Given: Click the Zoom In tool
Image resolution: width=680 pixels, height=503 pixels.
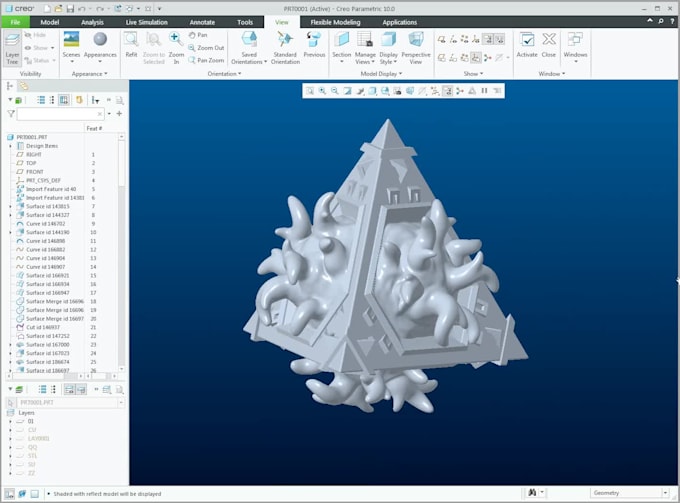Looking at the screenshot, I should point(176,48).
